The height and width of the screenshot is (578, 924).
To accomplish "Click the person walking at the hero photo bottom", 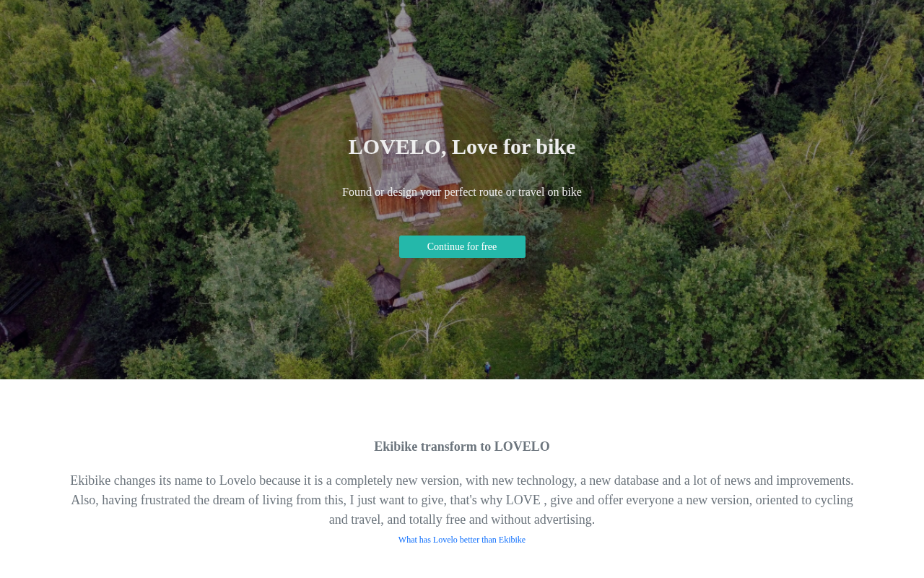I will tap(487, 368).
